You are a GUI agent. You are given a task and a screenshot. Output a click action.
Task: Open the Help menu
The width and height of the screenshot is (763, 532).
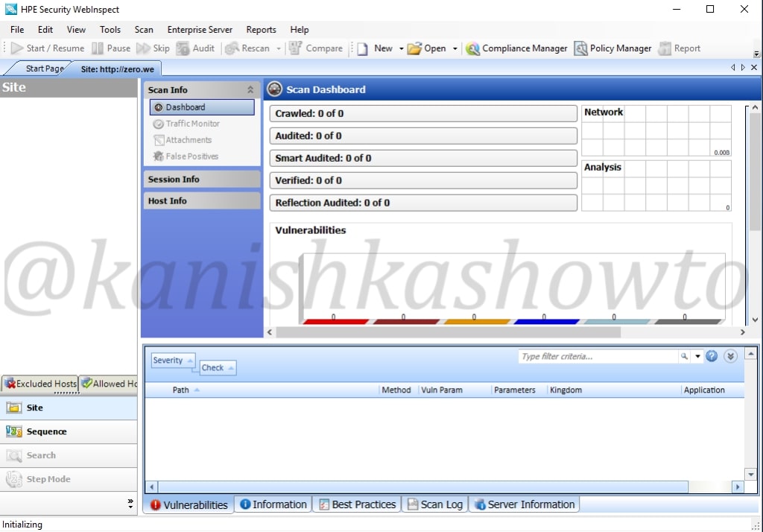click(x=300, y=30)
